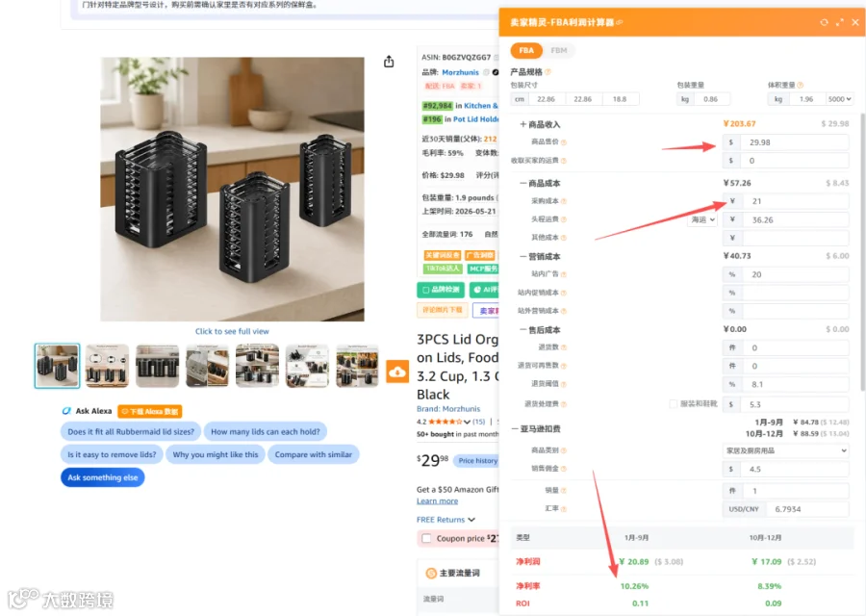Click help icon beside 商品售价
866x616 pixels.
[564, 142]
